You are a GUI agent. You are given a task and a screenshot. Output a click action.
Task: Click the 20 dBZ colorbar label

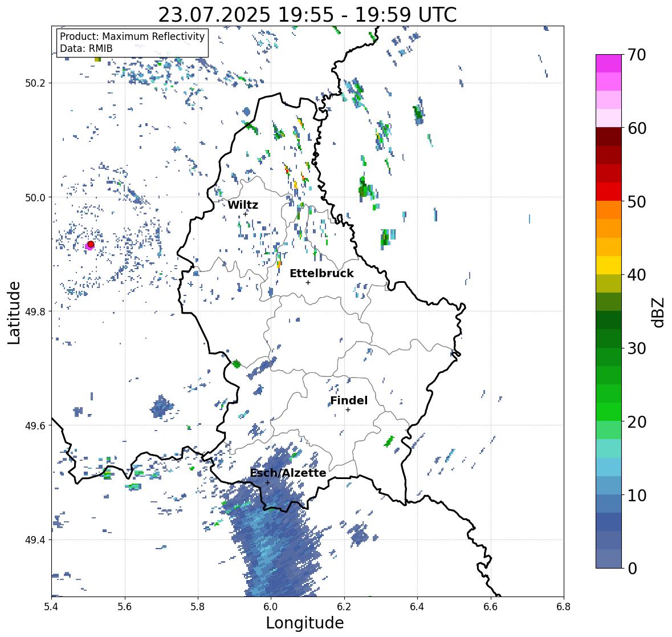click(637, 422)
